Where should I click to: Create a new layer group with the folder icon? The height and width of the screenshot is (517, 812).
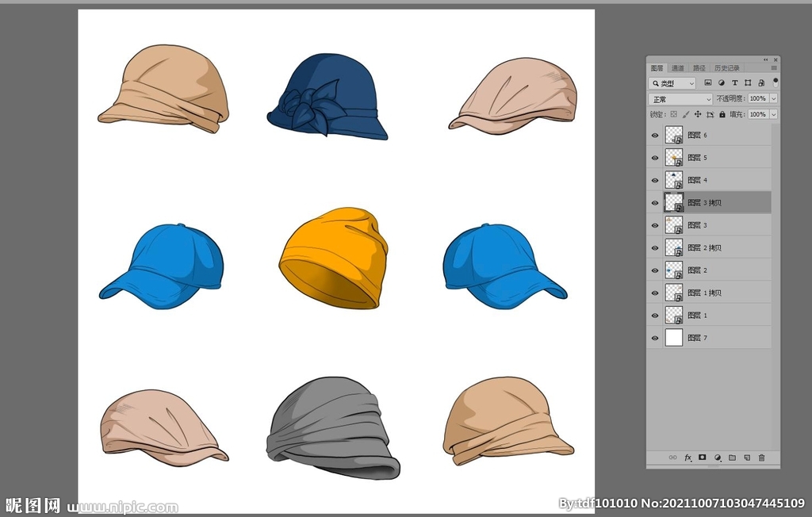pyautogui.click(x=732, y=458)
